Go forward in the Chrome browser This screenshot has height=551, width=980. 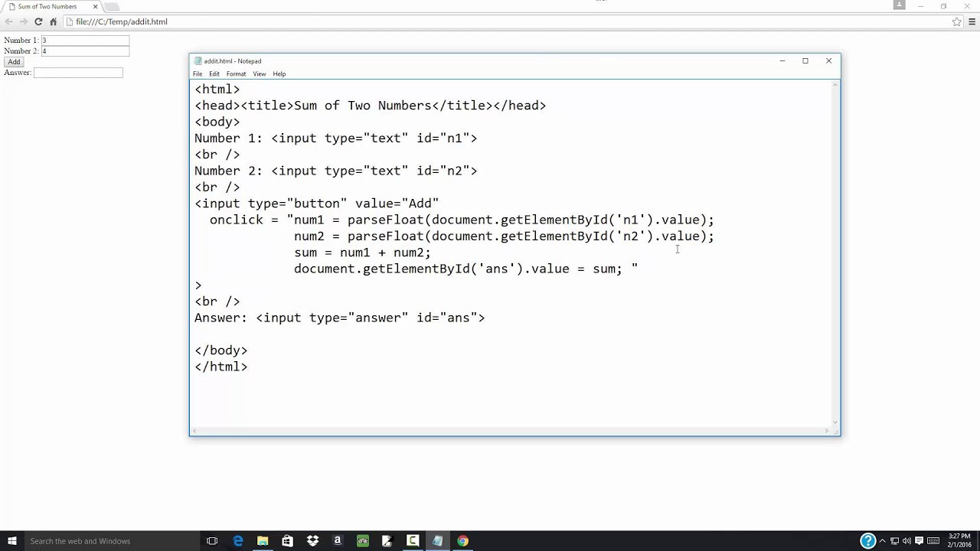tap(23, 21)
